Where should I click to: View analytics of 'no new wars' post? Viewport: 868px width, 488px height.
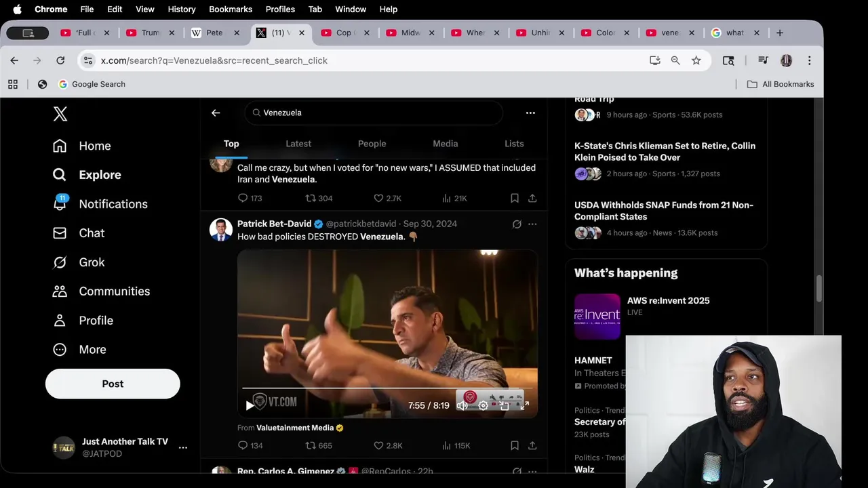click(454, 199)
